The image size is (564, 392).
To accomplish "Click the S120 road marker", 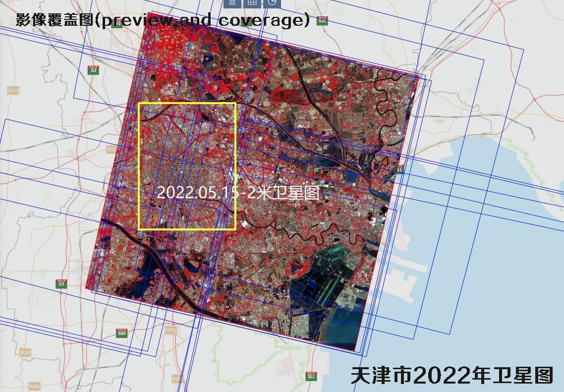I will (x=25, y=352).
